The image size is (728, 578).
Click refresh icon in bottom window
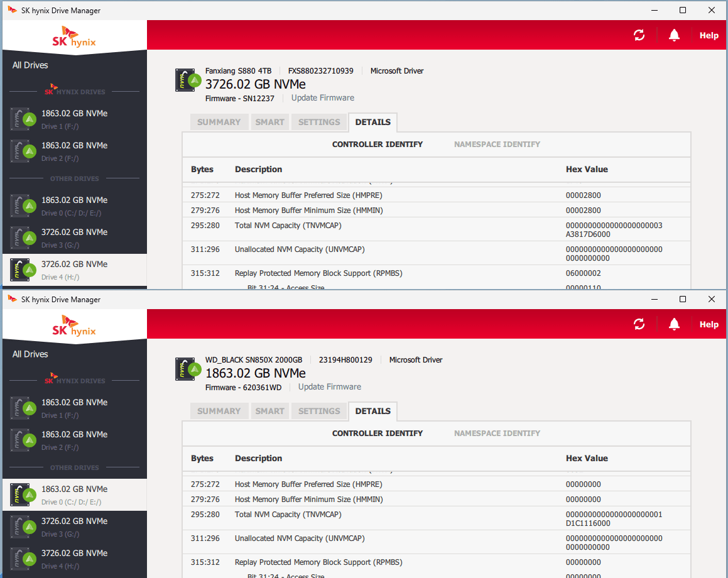click(x=639, y=324)
